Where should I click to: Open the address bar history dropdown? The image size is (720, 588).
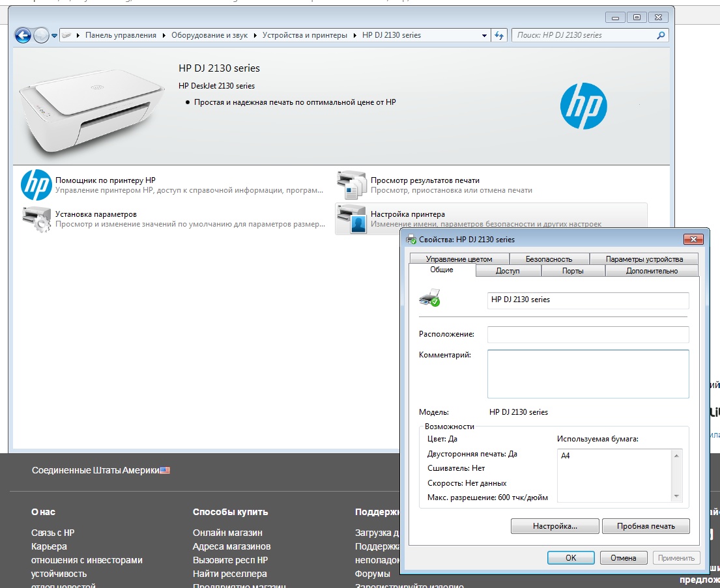[484, 35]
